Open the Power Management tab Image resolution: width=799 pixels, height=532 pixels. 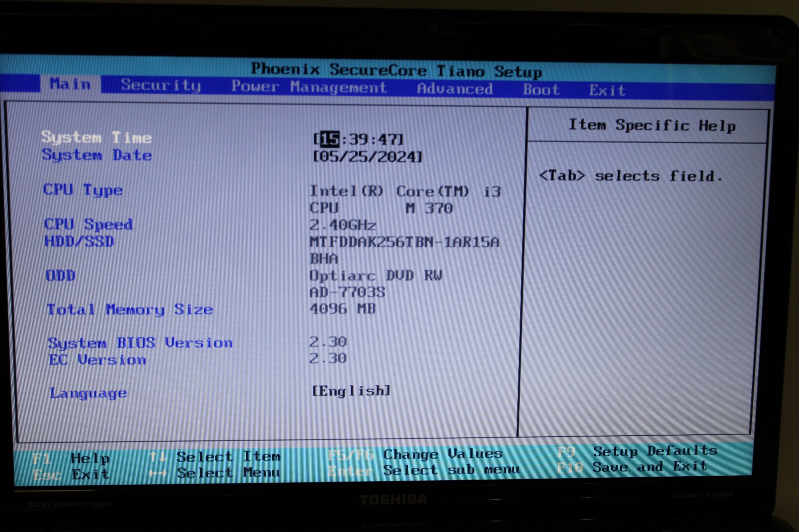[x=309, y=87]
